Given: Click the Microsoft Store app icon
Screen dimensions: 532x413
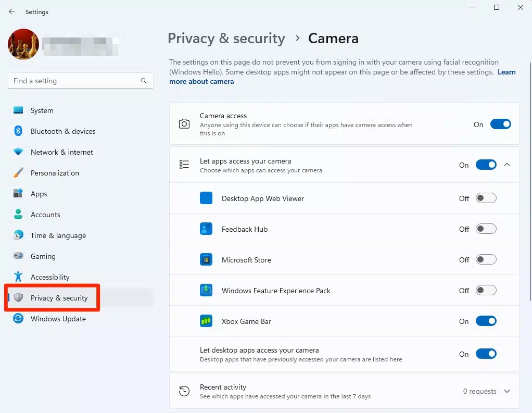Looking at the screenshot, I should (206, 260).
